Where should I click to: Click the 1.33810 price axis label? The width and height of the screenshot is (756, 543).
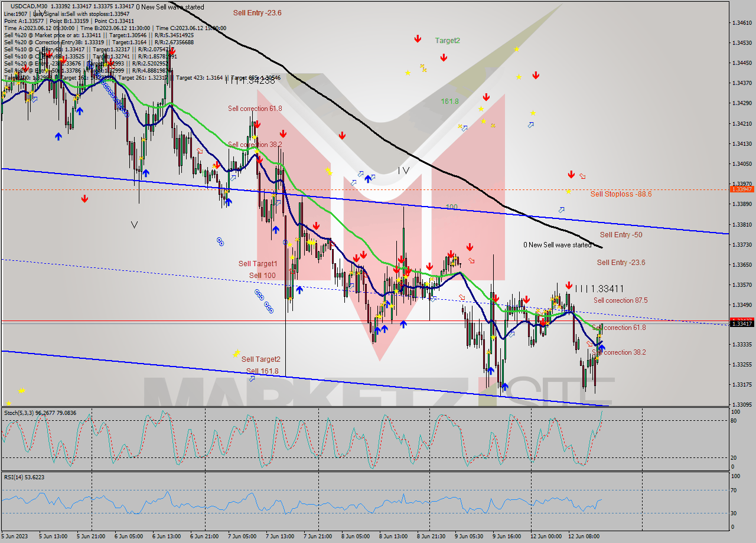point(741,224)
